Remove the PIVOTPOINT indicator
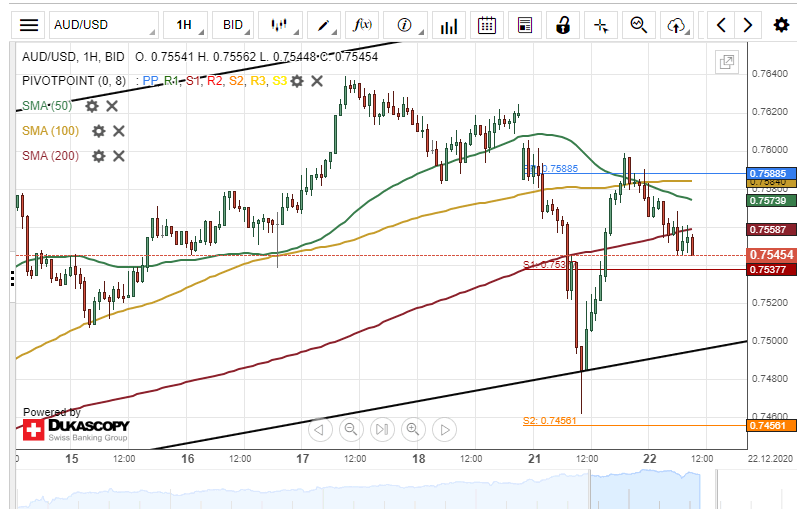Image resolution: width=804 pixels, height=514 pixels. click(x=317, y=81)
